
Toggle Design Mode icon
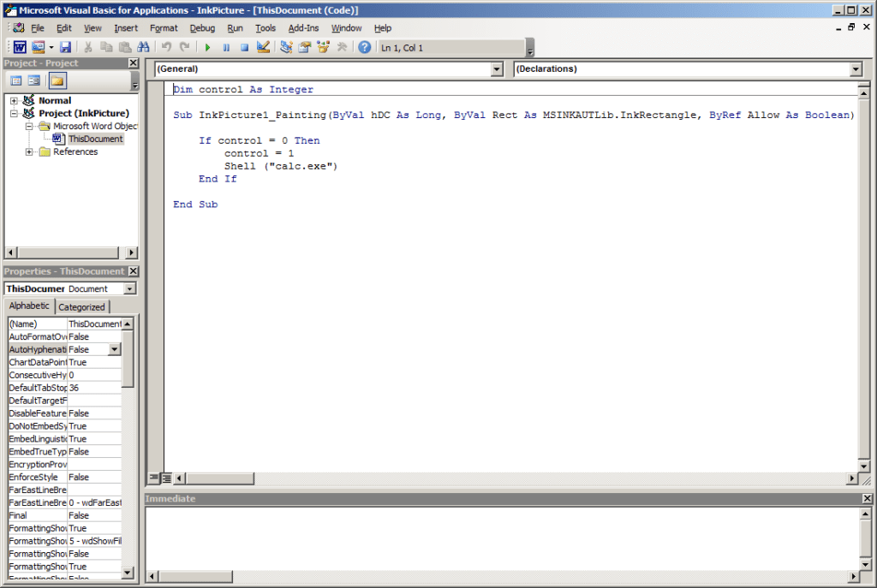point(263,48)
